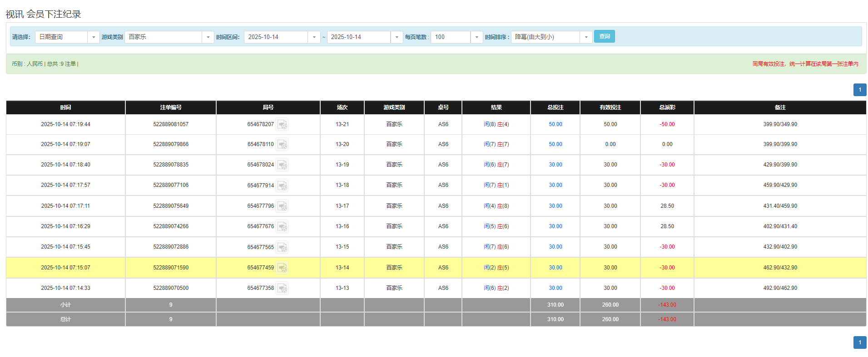This screenshot has height=357, width=868.
Task: Click page 1 button below the table
Action: [x=859, y=342]
